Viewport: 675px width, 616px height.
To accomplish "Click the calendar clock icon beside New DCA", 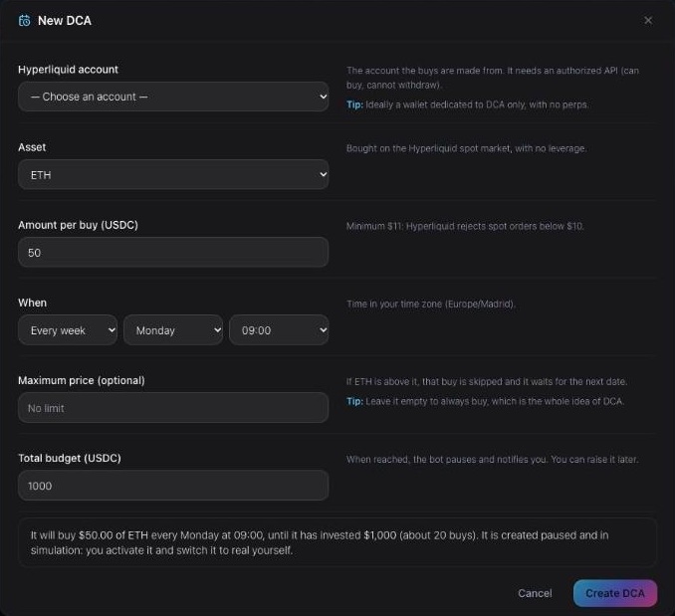I will click(x=25, y=21).
